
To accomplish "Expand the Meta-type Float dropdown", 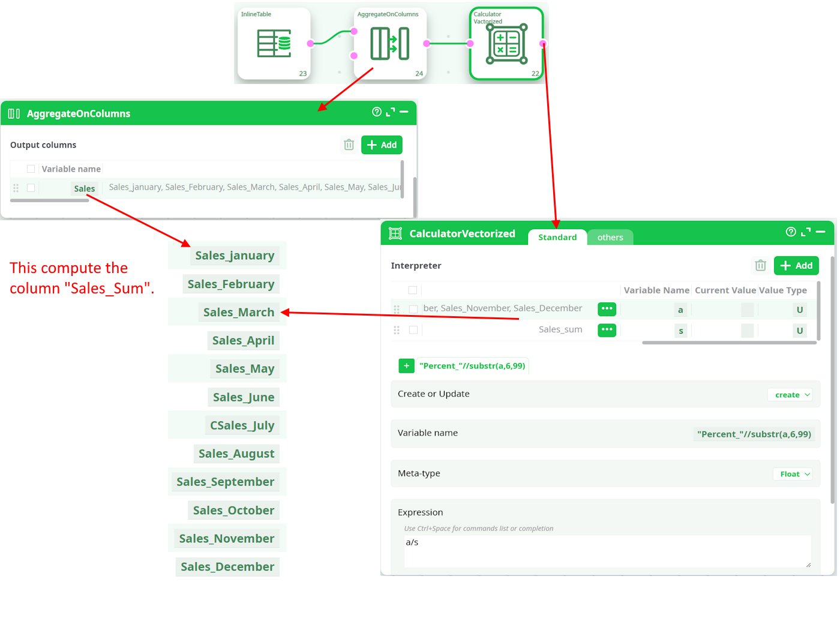I will (794, 474).
